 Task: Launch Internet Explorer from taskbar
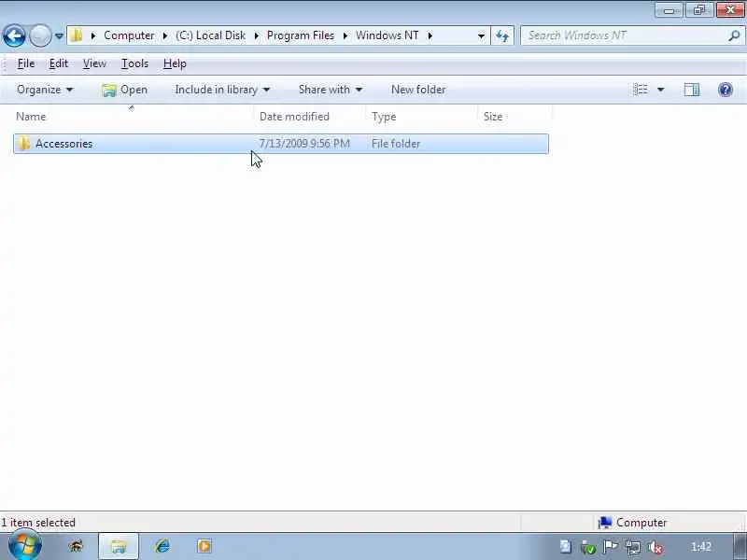(x=162, y=546)
